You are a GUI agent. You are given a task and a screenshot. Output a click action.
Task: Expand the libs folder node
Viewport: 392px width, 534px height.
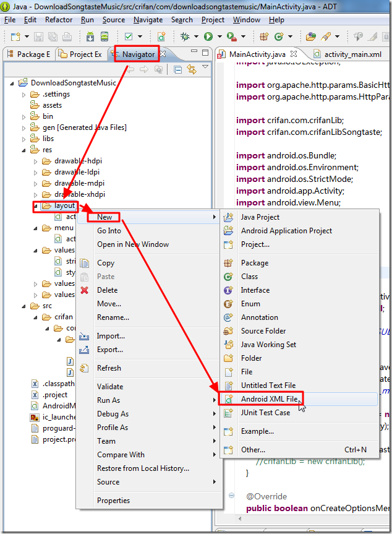point(24,139)
